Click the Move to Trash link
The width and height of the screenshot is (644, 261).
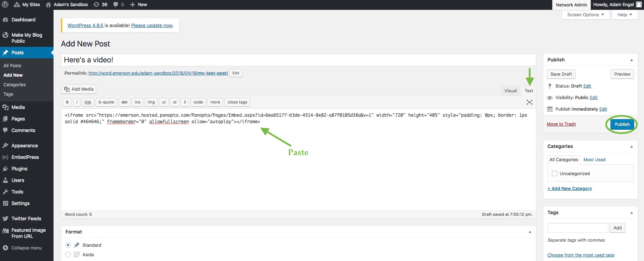tap(561, 124)
